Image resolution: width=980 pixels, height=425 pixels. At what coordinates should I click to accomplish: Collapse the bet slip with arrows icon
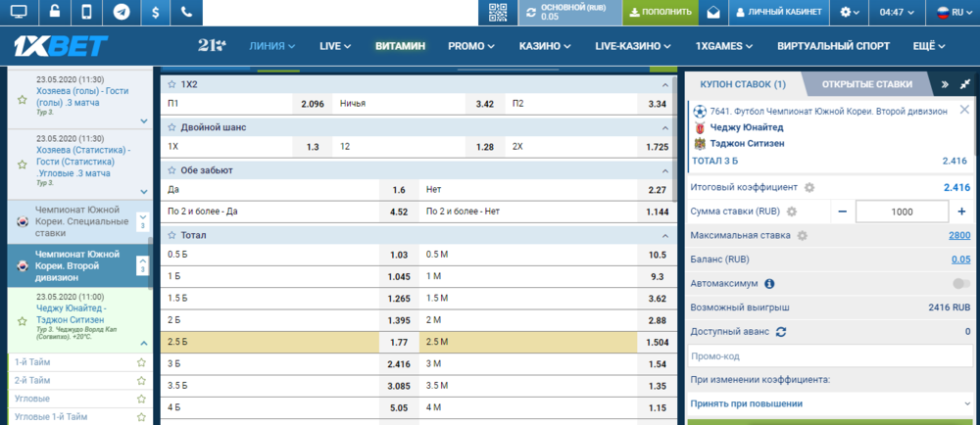964,84
